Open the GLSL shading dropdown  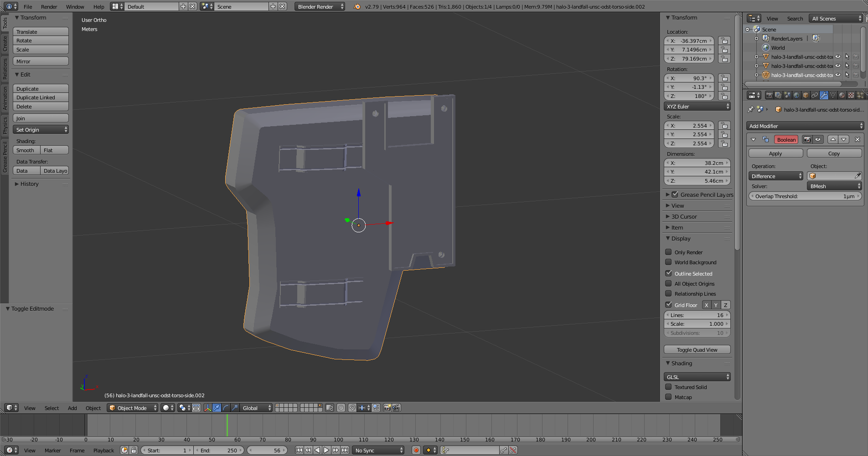697,377
